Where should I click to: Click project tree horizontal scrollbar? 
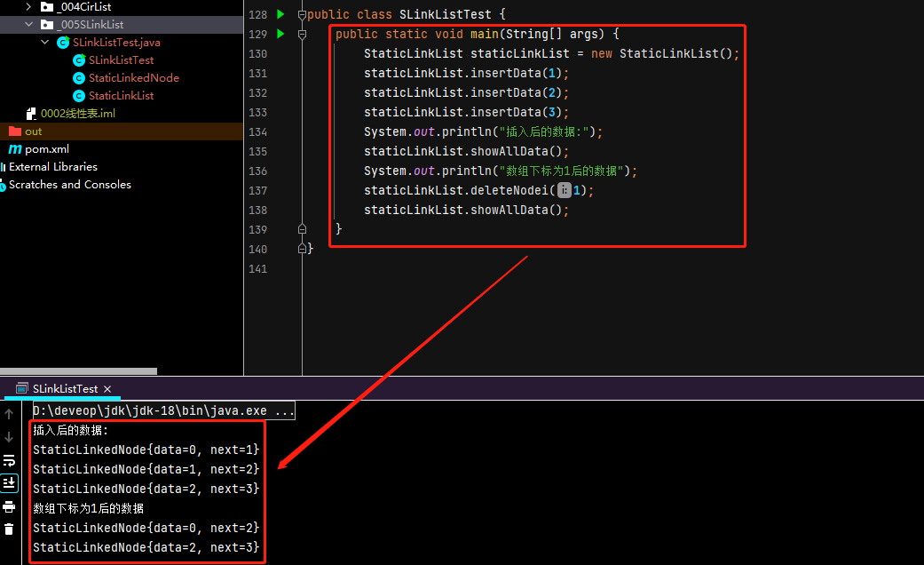(78, 371)
